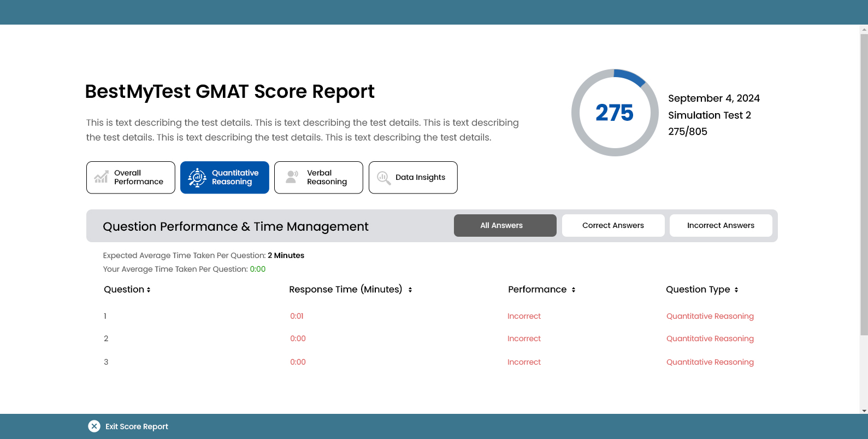This screenshot has width=868, height=439.
Task: Sort by Question column arrows
Action: tap(149, 290)
